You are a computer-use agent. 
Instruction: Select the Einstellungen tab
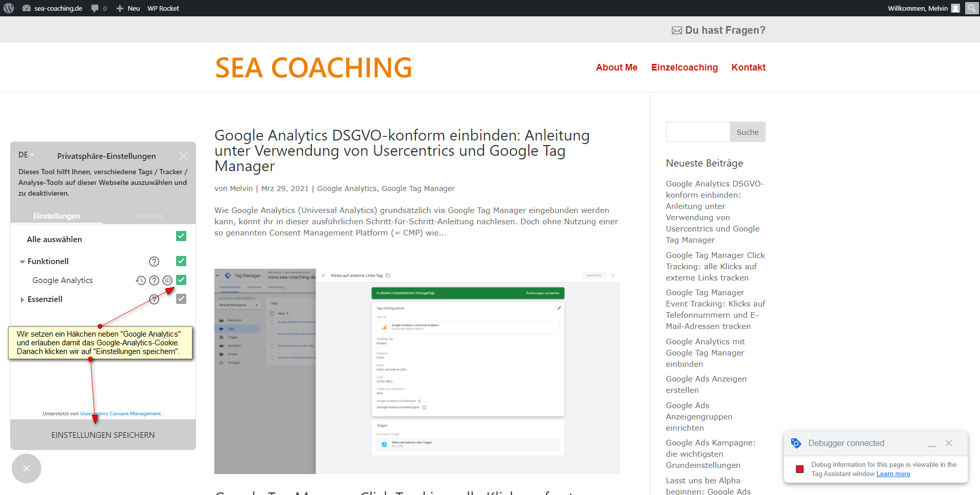click(57, 216)
